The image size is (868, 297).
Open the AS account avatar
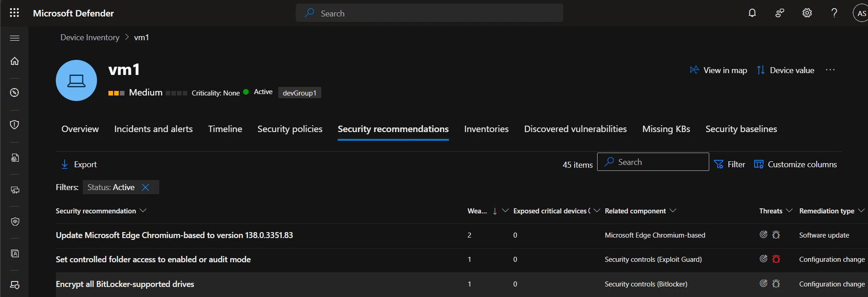click(x=861, y=13)
